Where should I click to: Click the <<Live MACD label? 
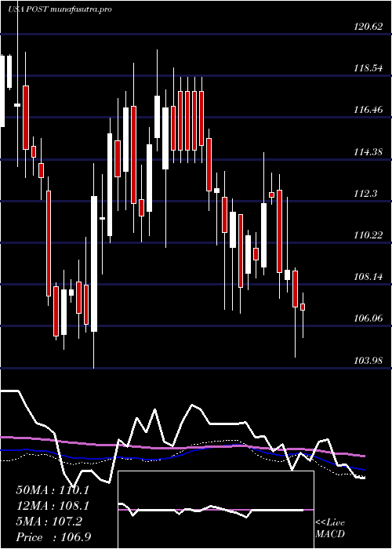coord(330,529)
